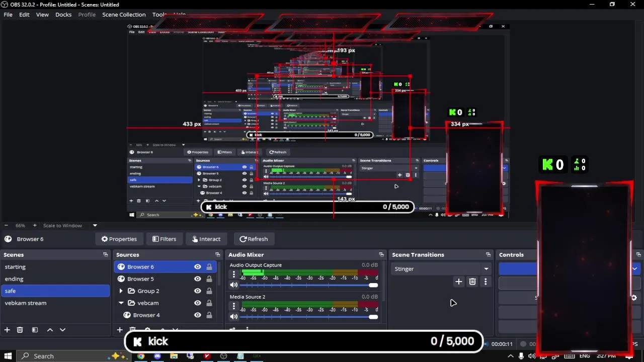Click the Windows taskbar Search box
This screenshot has width=644, height=362.
click(73, 356)
